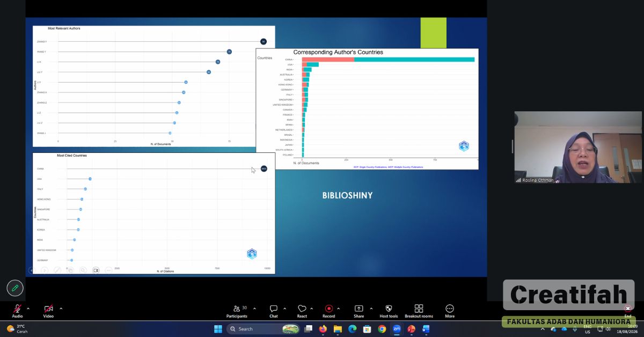Image resolution: width=644 pixels, height=337 pixels.
Task: Open Microsoft Store from the taskbar
Action: click(x=367, y=329)
